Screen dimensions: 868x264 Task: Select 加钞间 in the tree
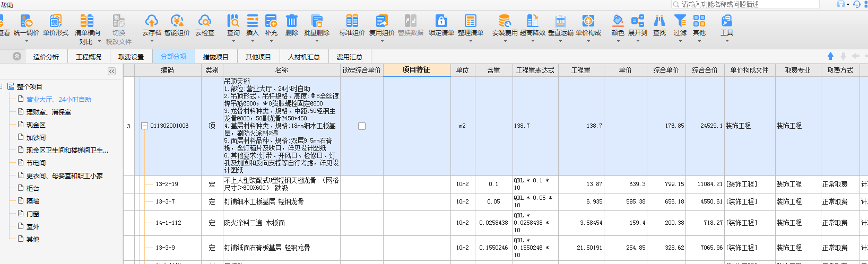(x=36, y=137)
